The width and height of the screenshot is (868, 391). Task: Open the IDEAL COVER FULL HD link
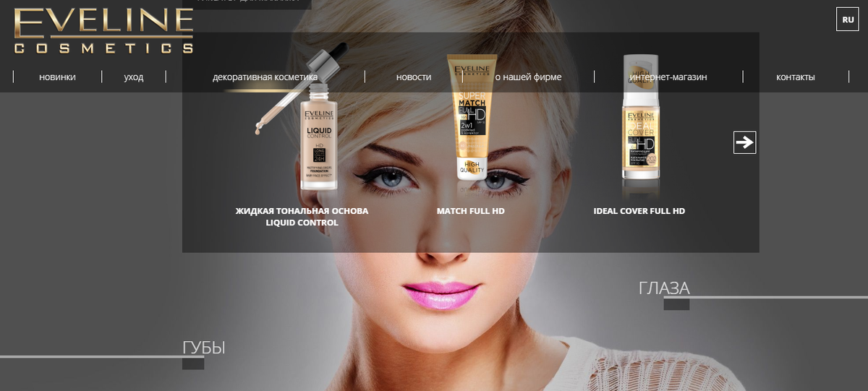click(639, 211)
